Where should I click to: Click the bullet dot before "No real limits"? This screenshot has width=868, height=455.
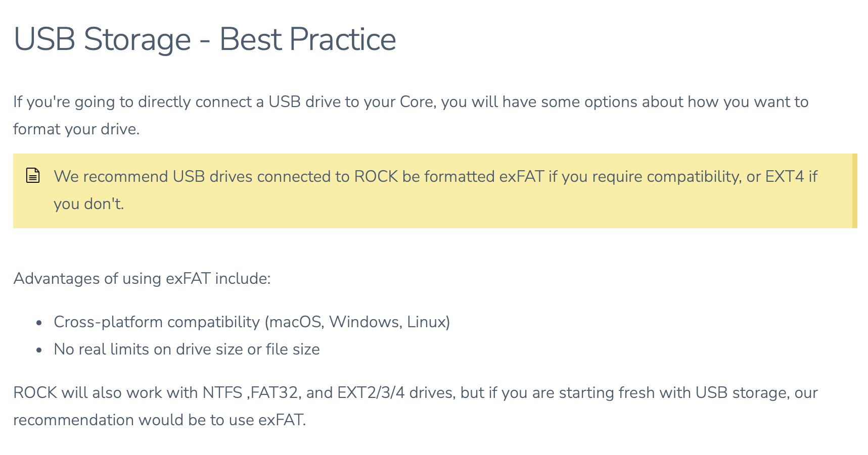point(39,350)
